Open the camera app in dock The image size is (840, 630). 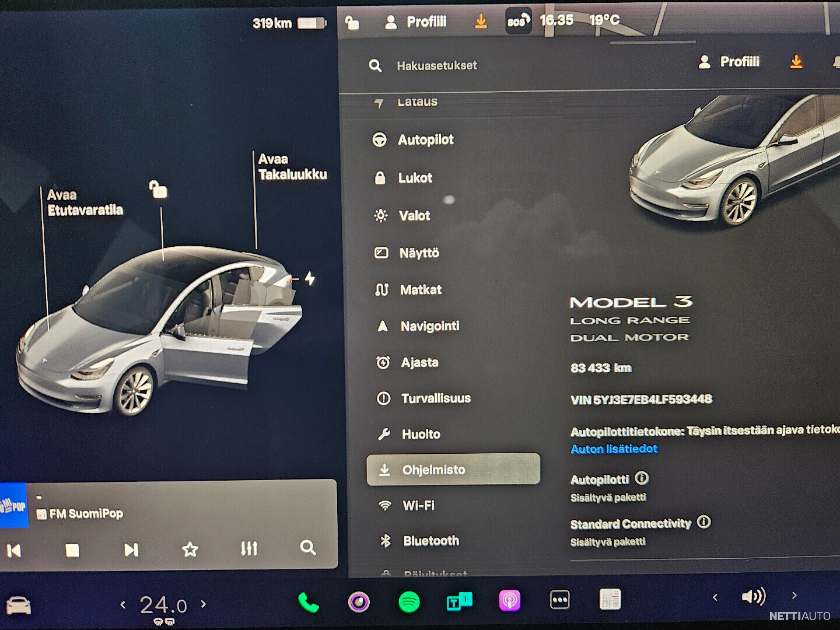coord(359,601)
